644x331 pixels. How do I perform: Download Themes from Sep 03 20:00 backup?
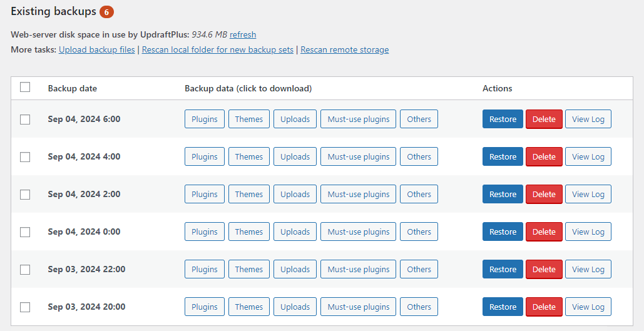(249, 307)
